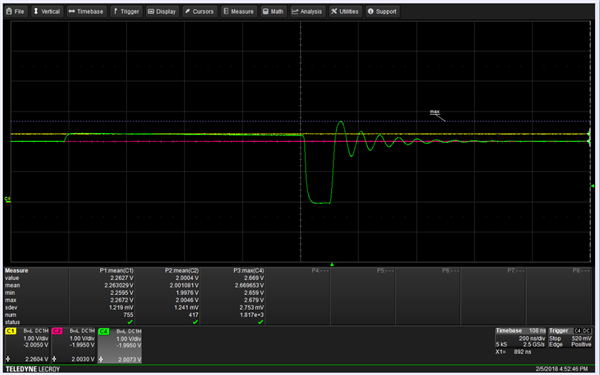The image size is (600, 375).
Task: Click the C4 ground level indicator at left edge
Action: (7, 199)
